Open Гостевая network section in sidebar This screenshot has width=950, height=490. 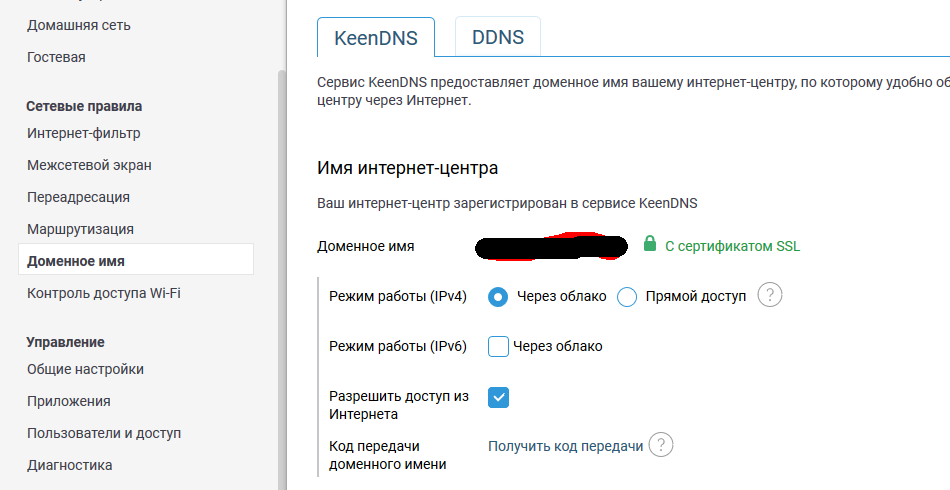(x=56, y=57)
